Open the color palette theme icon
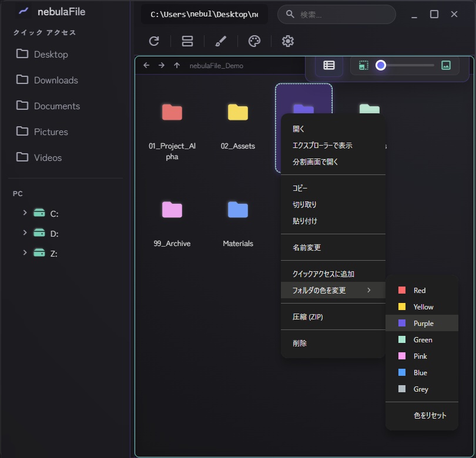This screenshot has width=476, height=458. click(x=254, y=41)
